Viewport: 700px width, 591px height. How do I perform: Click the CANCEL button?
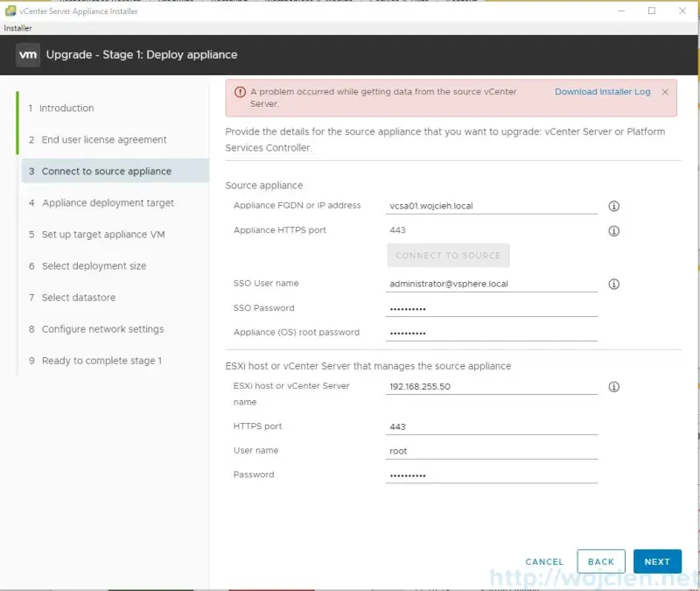pyautogui.click(x=544, y=561)
